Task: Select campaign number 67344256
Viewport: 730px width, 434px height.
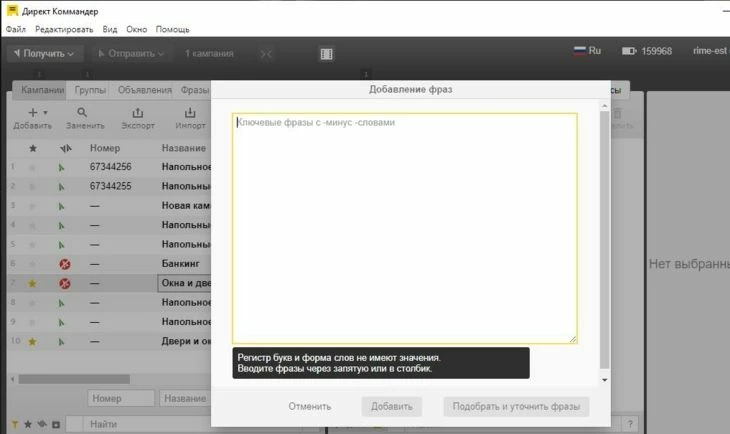Action: (x=110, y=167)
